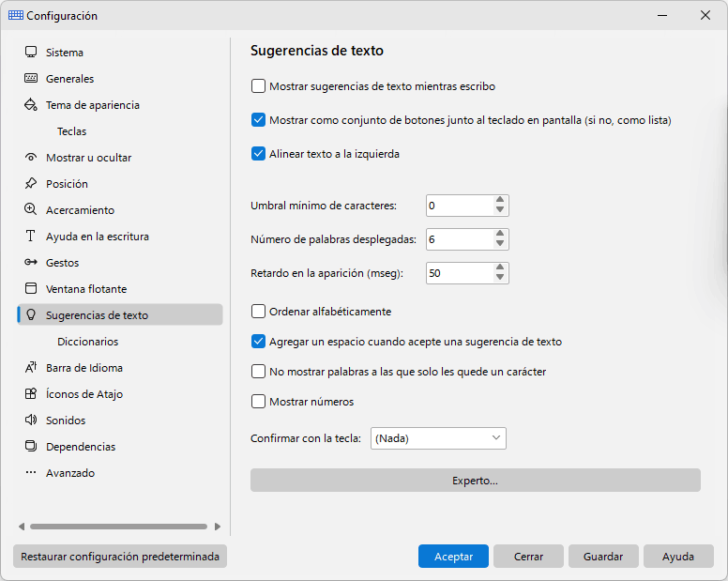Click the Generales keyboard icon

[x=31, y=78]
